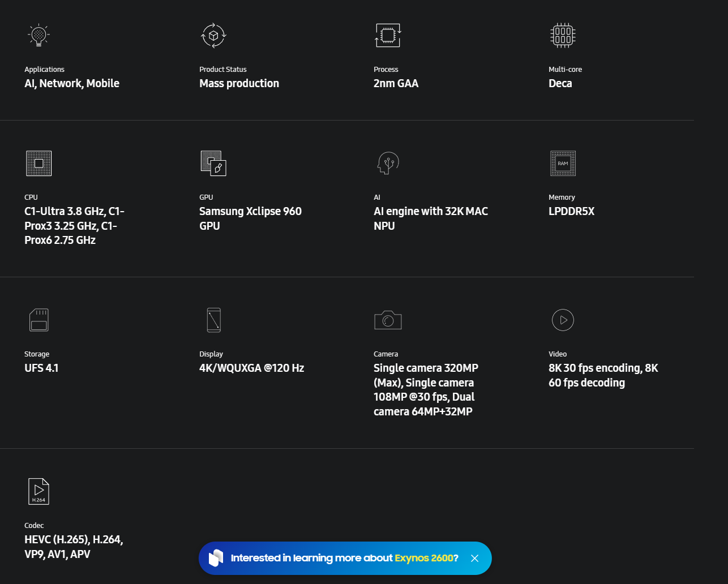Close the Exynos 2600 chat banner
The height and width of the screenshot is (584, 728).
[x=474, y=559]
